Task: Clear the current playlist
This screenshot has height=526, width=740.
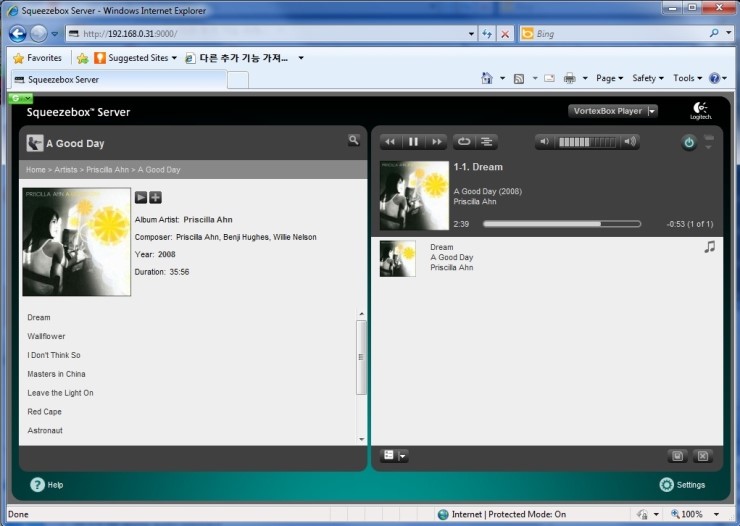Action: (703, 456)
